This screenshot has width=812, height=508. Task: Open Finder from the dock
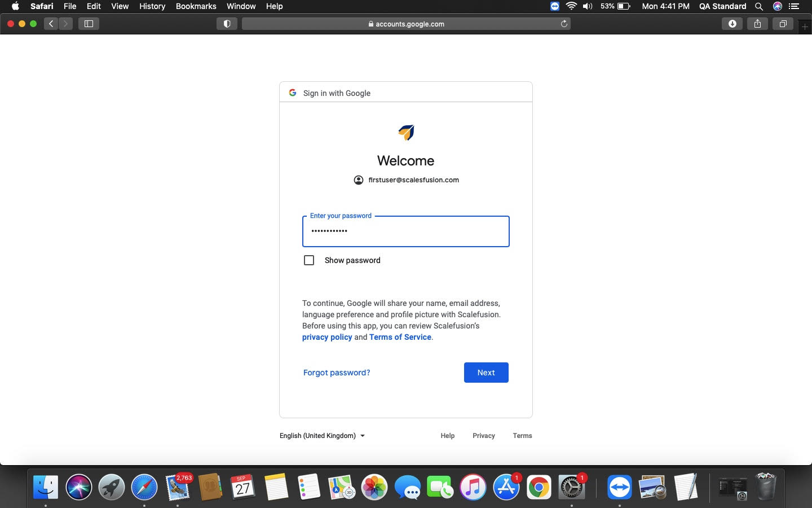(x=46, y=487)
